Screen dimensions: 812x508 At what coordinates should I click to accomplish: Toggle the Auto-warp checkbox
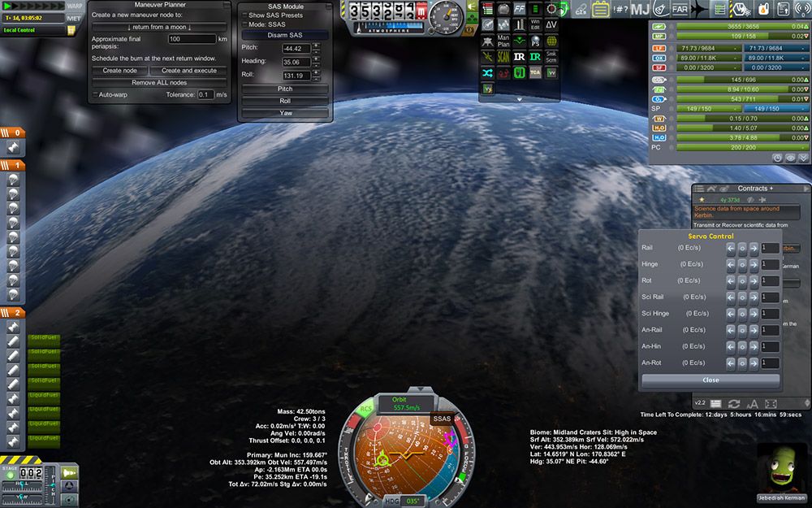pos(95,95)
